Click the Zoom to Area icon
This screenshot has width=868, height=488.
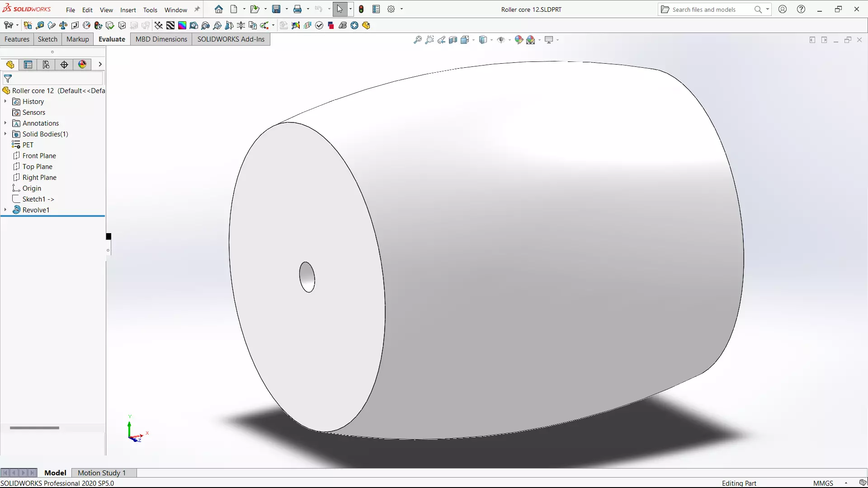(429, 40)
